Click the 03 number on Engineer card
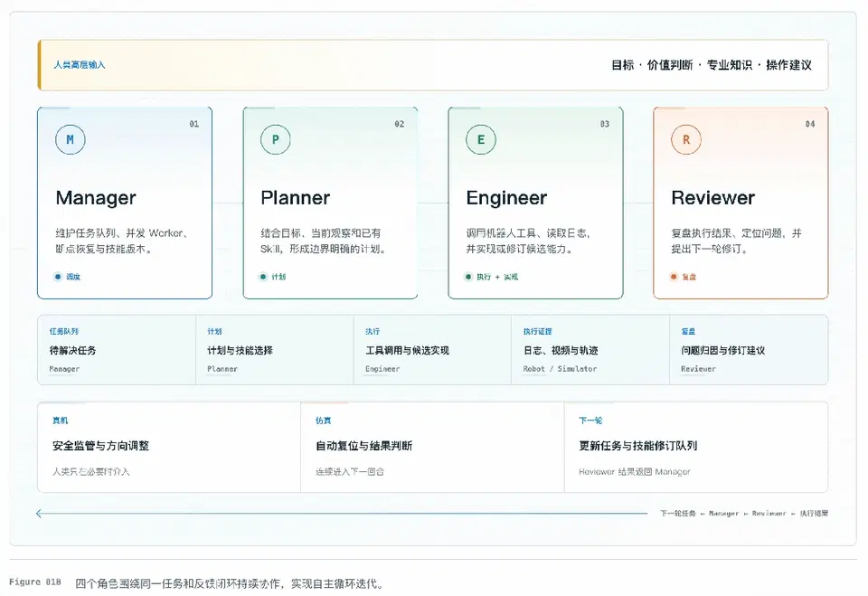 [x=605, y=124]
